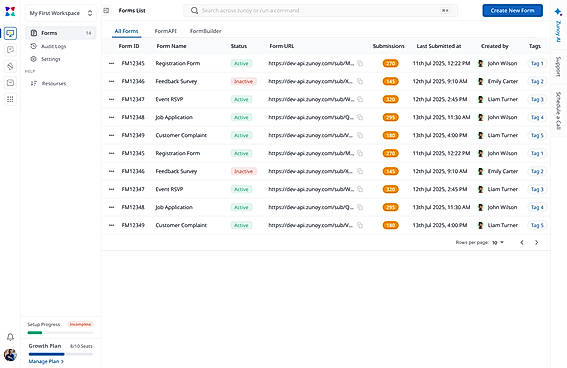This screenshot has width=567, height=368.
Task: Open row menu for first FM12345 Registration Form
Action: coord(111,63)
